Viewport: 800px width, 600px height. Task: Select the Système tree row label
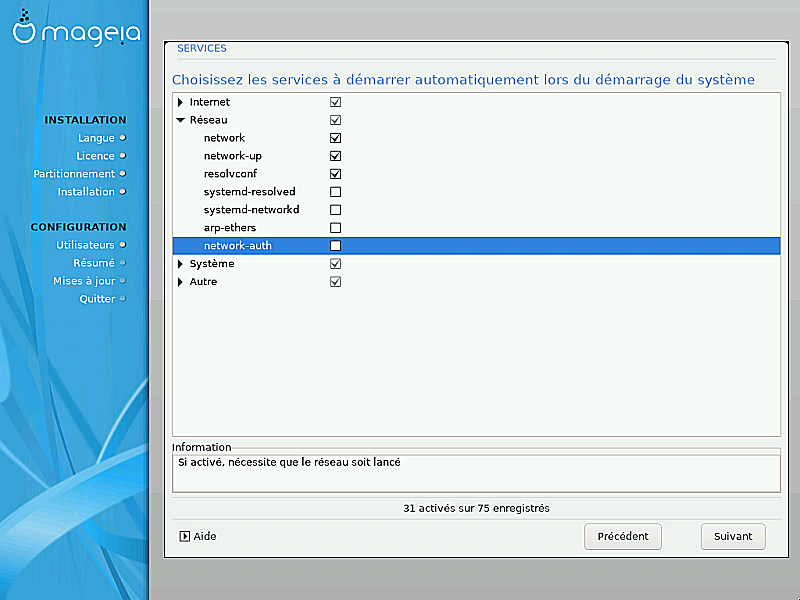212,264
